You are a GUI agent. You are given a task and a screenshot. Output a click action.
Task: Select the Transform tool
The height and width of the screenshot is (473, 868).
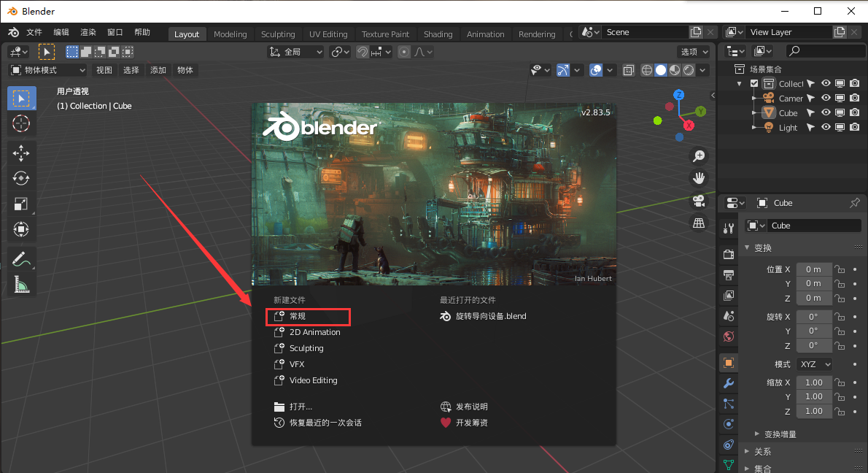point(21,229)
